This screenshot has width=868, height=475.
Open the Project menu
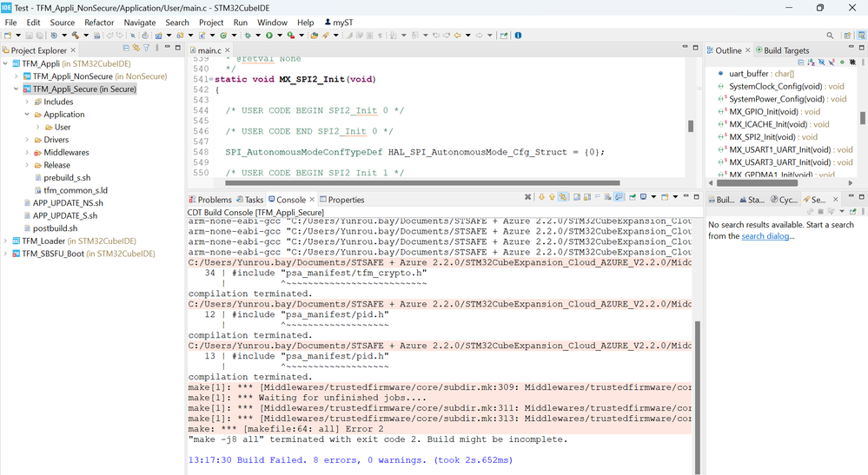click(211, 23)
